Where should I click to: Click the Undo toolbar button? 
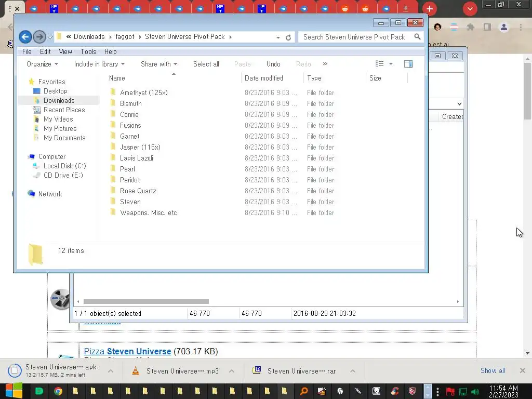tap(273, 64)
